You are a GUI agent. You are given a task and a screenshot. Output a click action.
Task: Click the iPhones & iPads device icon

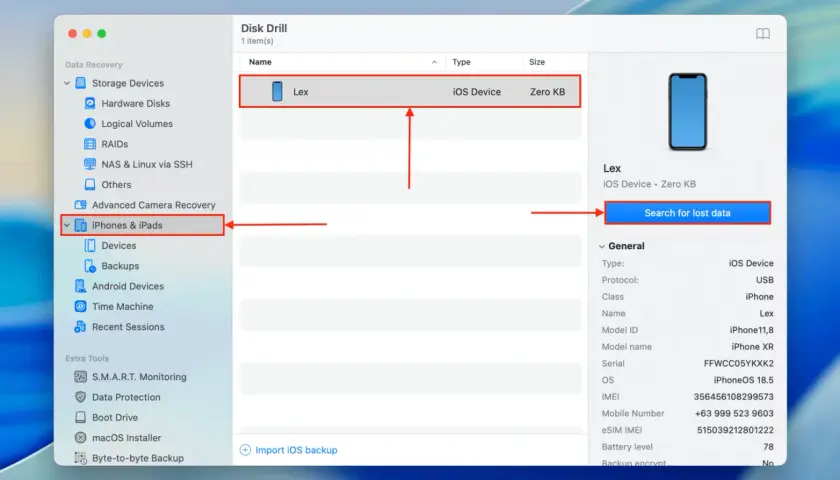click(x=80, y=226)
